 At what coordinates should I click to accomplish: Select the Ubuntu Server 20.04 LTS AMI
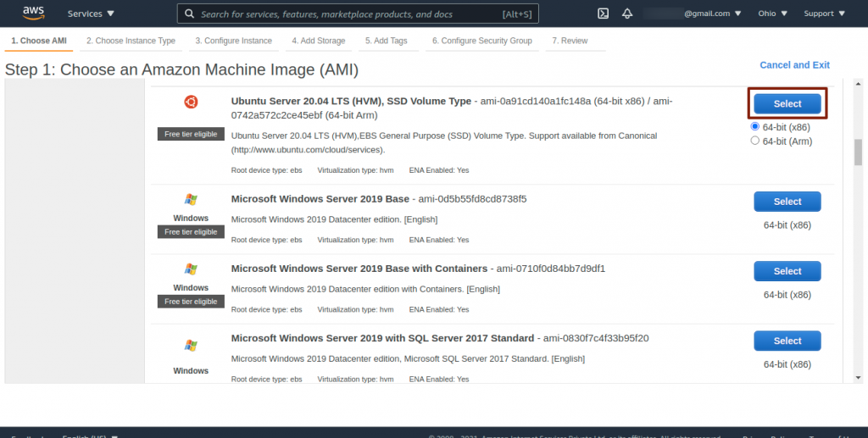(x=787, y=103)
